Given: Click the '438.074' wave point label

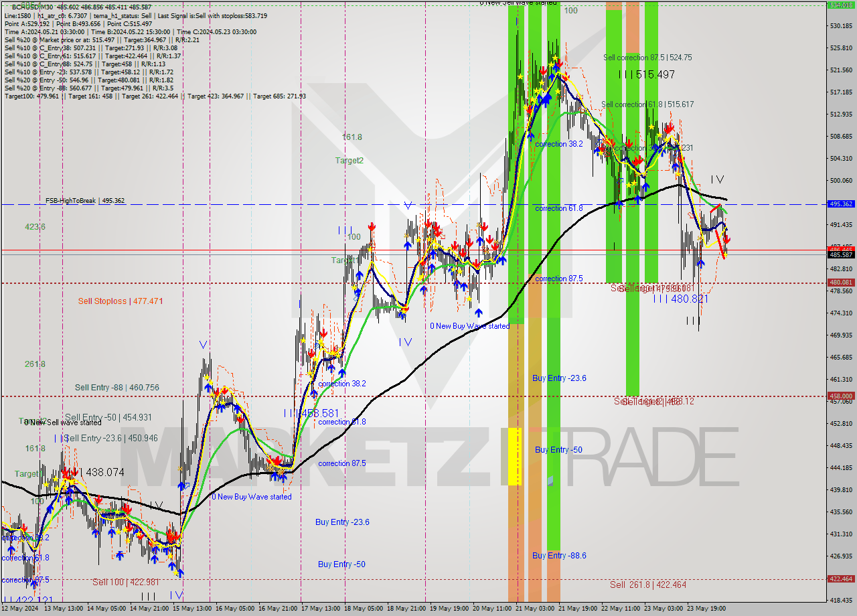Looking at the screenshot, I should pos(105,472).
